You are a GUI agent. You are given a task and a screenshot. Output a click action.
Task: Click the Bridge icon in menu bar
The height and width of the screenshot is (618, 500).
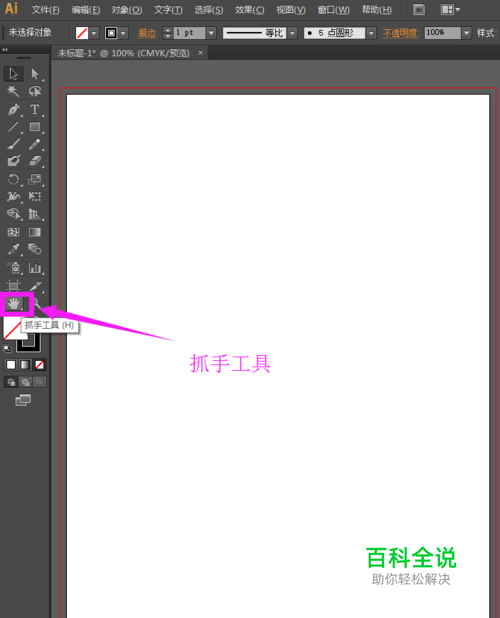(x=419, y=9)
